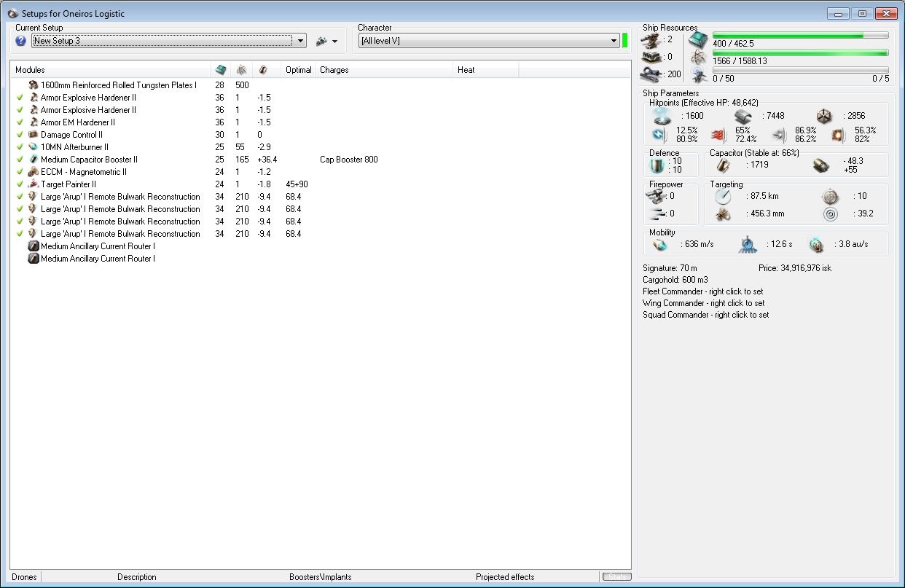This screenshot has width=905, height=588.
Task: Click the structure hitpoints icon showing 2856
Action: pyautogui.click(x=824, y=116)
